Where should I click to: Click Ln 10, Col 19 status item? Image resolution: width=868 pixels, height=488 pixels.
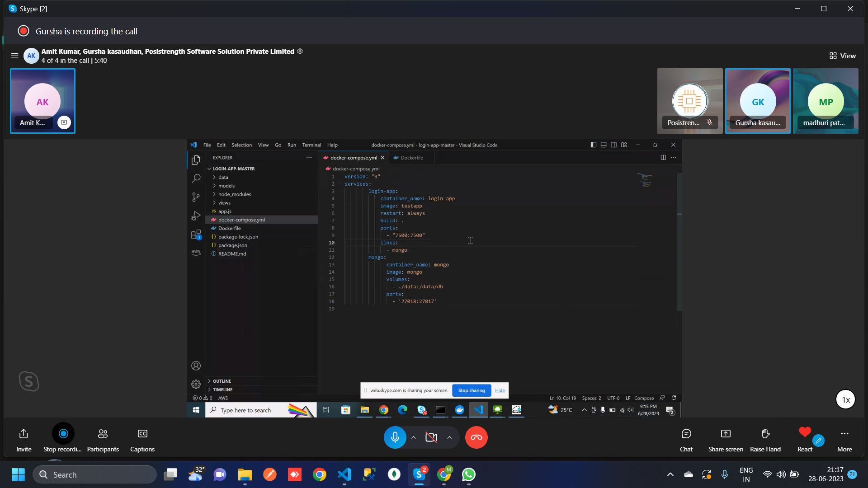pos(562,398)
